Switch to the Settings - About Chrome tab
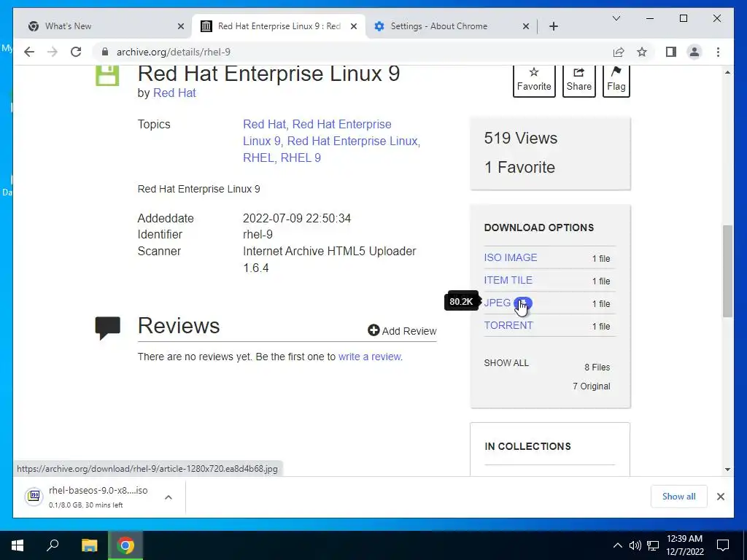The width and height of the screenshot is (747, 560). [451, 26]
